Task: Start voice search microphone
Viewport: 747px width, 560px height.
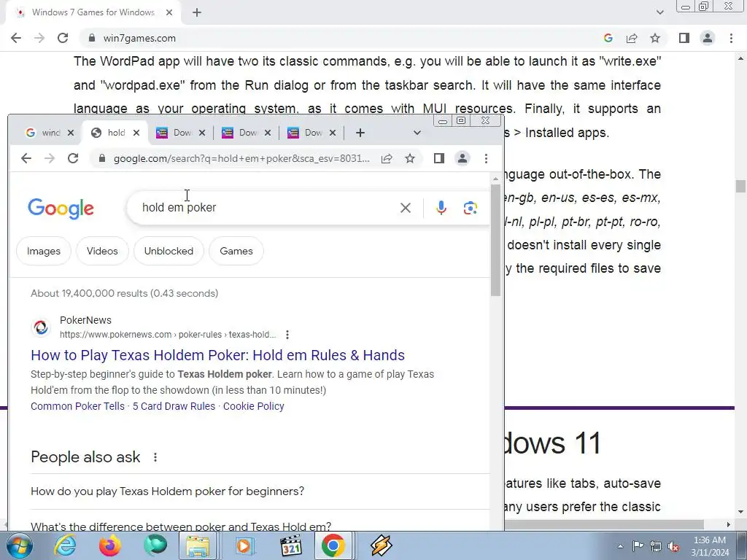Action: click(x=441, y=208)
